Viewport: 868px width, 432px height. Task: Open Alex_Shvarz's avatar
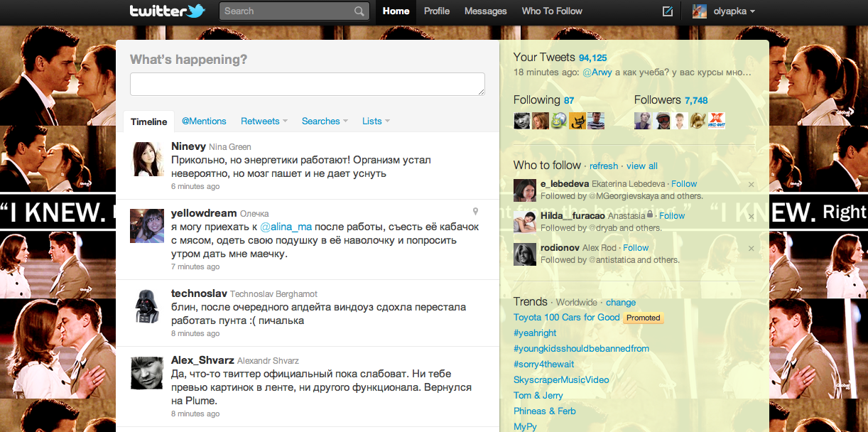click(147, 372)
